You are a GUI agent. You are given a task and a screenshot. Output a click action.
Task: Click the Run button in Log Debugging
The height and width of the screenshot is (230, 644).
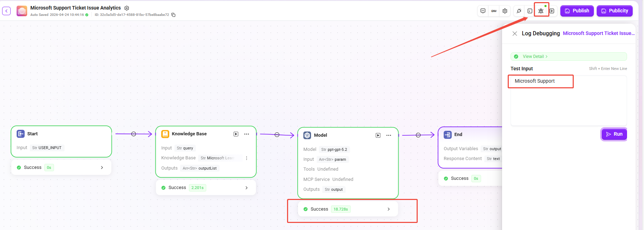(x=614, y=134)
